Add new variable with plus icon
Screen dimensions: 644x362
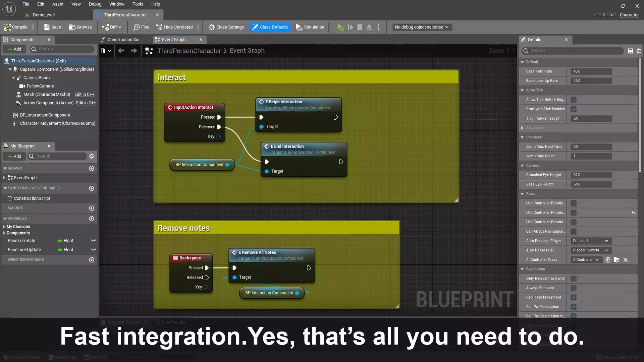92,219
